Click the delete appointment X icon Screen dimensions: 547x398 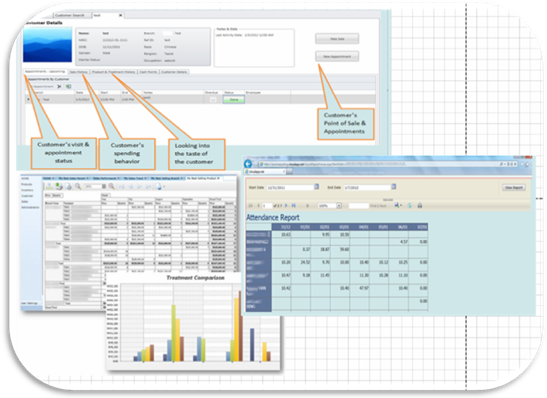pyautogui.click(x=59, y=86)
